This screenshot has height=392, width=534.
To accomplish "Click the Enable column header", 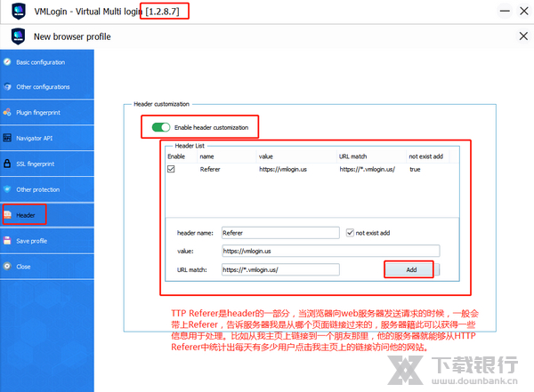I will [x=176, y=156].
